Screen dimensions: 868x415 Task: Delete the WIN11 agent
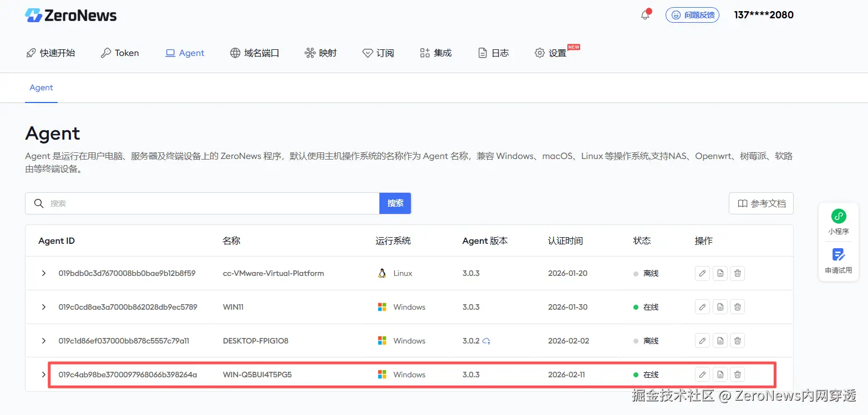pyautogui.click(x=737, y=307)
